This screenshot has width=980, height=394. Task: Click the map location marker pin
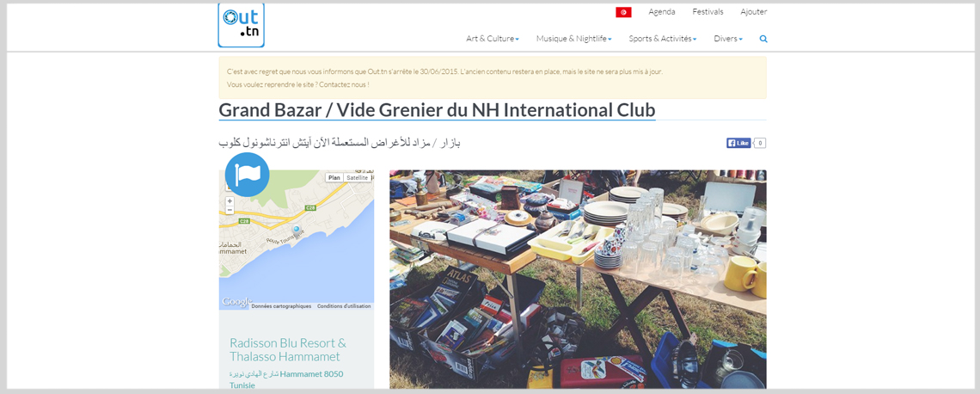coord(297,230)
